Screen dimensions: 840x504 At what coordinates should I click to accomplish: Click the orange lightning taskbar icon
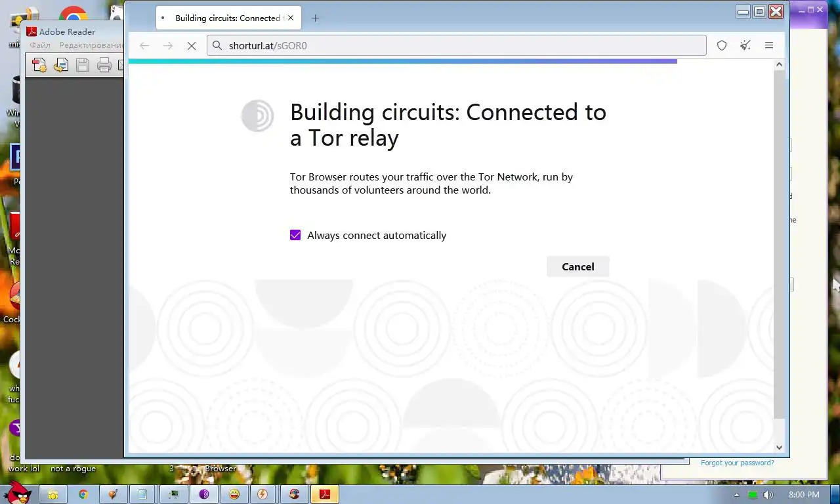(x=262, y=494)
